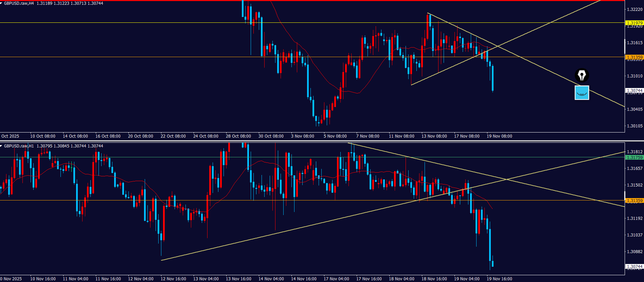Click the black pen nib icon

tap(582, 75)
